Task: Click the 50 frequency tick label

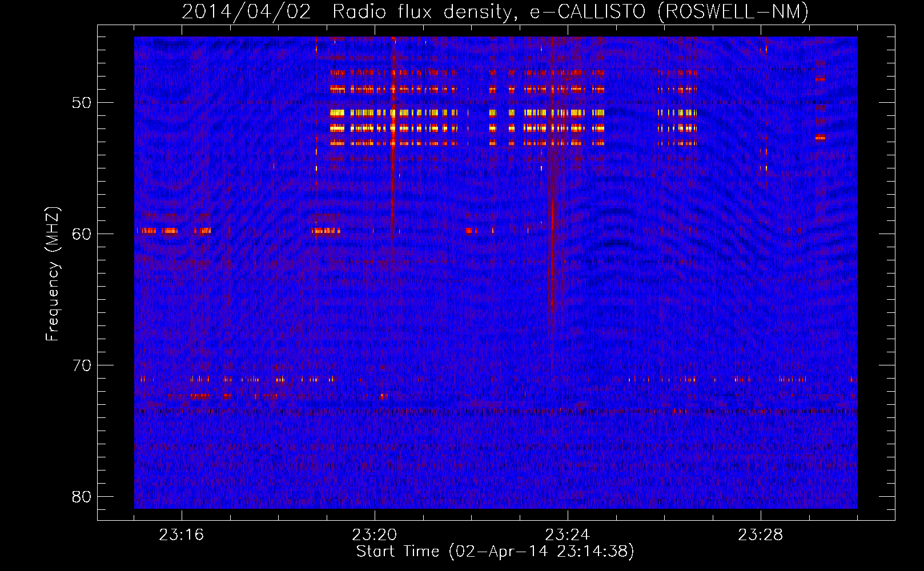Action: pyautogui.click(x=82, y=103)
